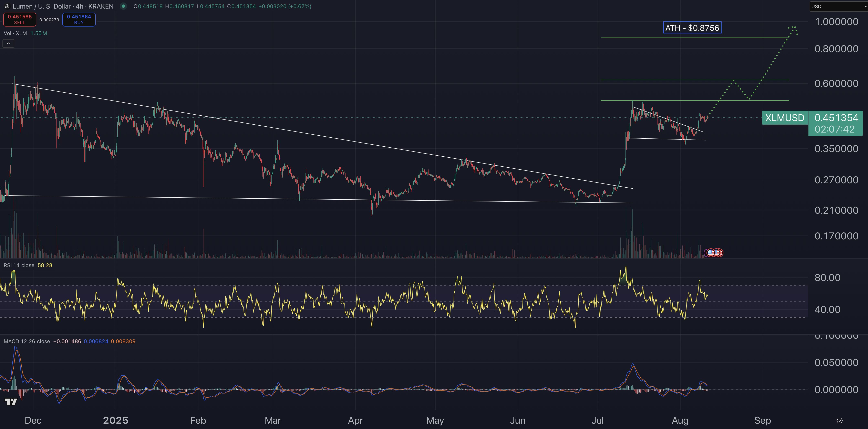Open symbol search via Lumen / U.S. Dollar title
This screenshot has height=429, width=868.
pos(44,6)
